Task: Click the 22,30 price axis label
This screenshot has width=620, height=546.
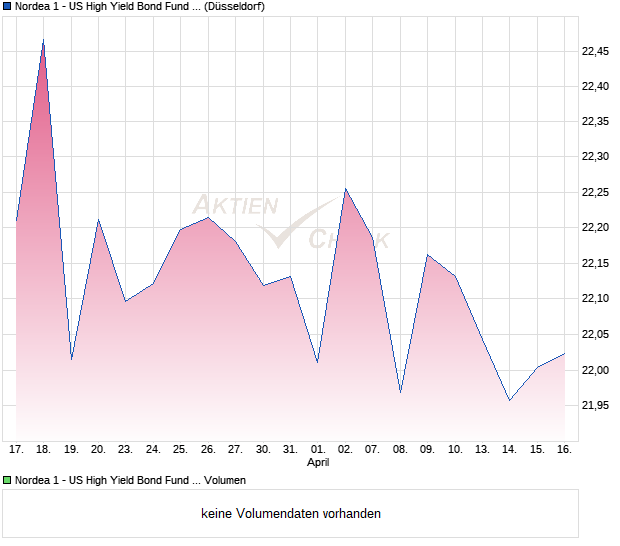Action: (595, 157)
